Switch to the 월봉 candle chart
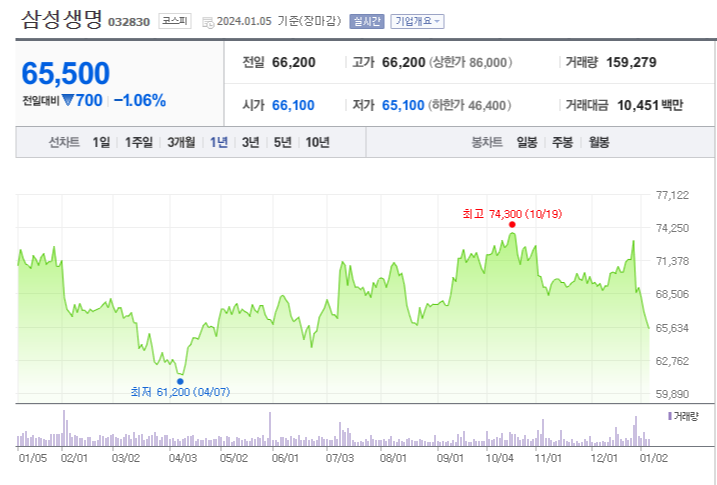Screen dimensions: 717x485 (x=599, y=142)
